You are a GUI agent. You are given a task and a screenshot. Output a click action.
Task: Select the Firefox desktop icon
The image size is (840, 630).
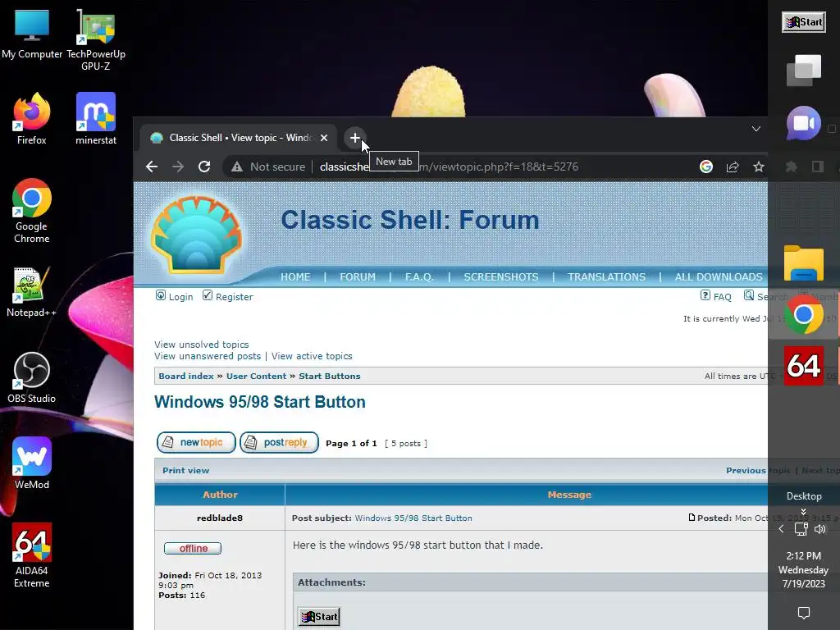click(32, 118)
